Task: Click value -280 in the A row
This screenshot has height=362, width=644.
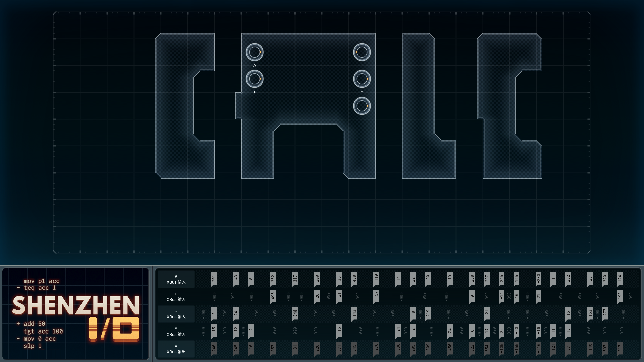Action: pos(539,279)
